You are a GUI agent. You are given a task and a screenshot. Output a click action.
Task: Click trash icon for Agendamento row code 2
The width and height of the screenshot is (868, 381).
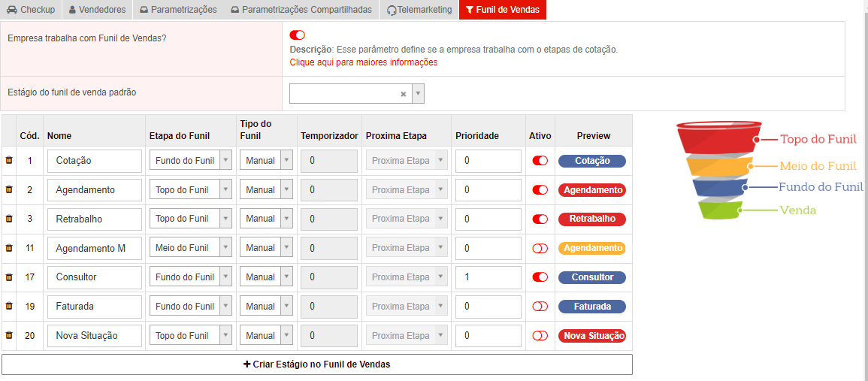[x=9, y=189]
